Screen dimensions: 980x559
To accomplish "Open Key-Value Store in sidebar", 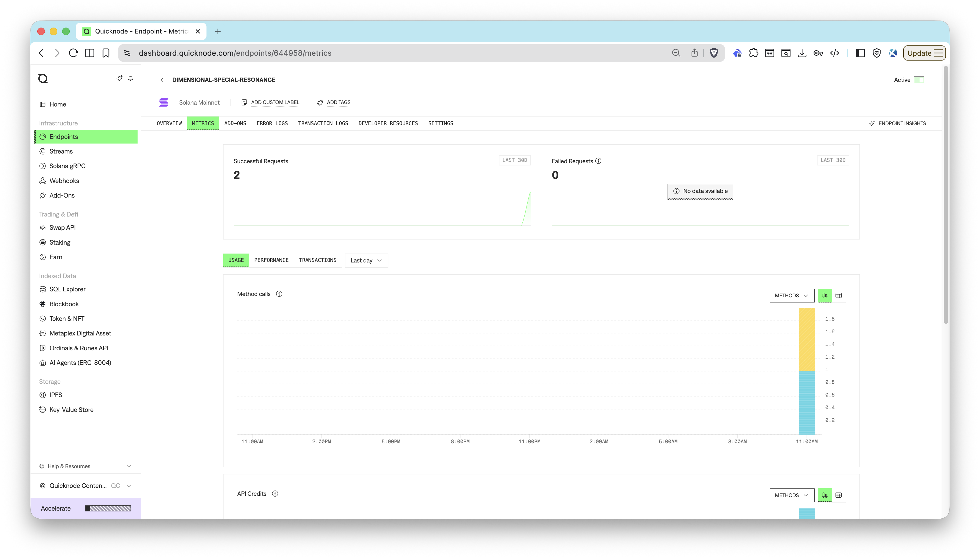I will point(86,410).
